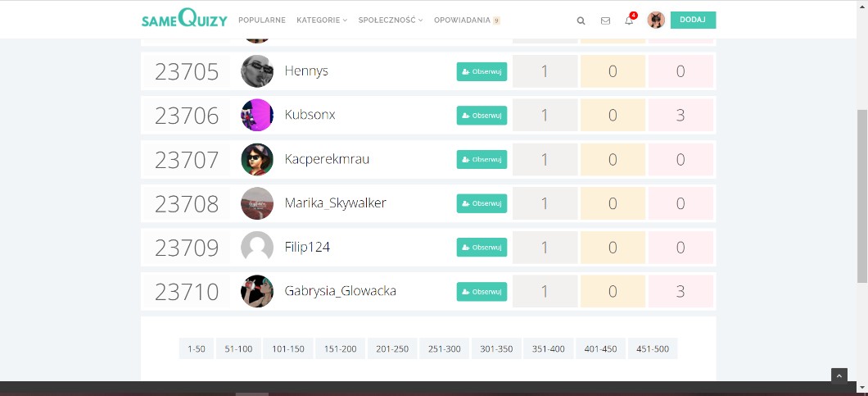
Task: Open the profile avatar in header
Action: pos(655,20)
